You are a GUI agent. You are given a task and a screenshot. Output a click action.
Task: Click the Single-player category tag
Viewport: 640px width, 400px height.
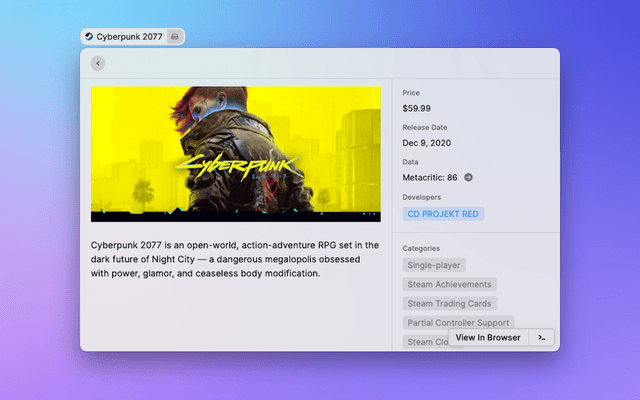(x=435, y=265)
